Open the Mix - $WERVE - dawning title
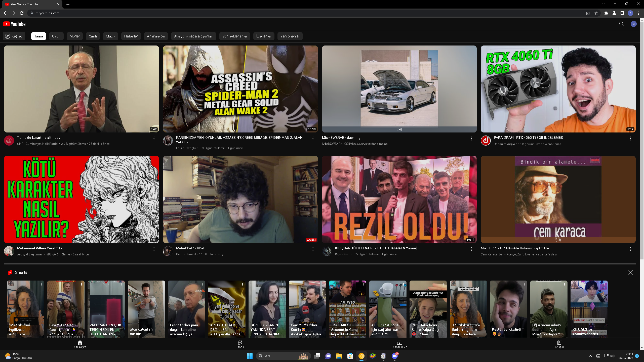The width and height of the screenshot is (644, 362). pyautogui.click(x=341, y=138)
